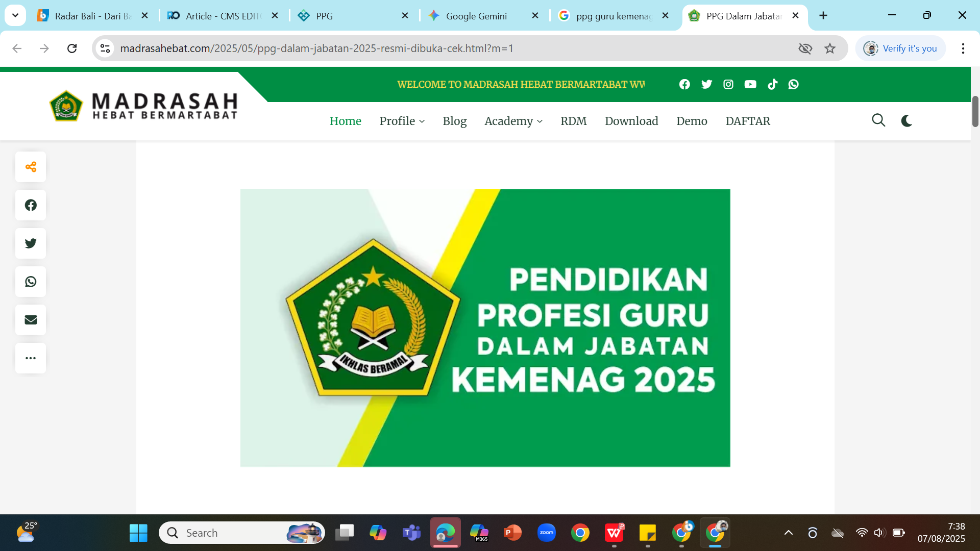
Task: Open TikTok profile from green header bar
Action: click(x=772, y=84)
